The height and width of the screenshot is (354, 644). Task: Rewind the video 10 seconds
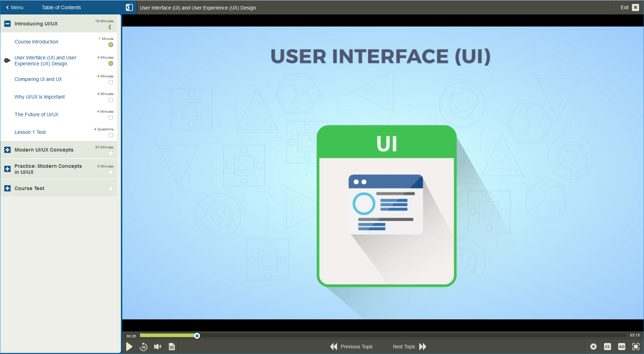[144, 347]
